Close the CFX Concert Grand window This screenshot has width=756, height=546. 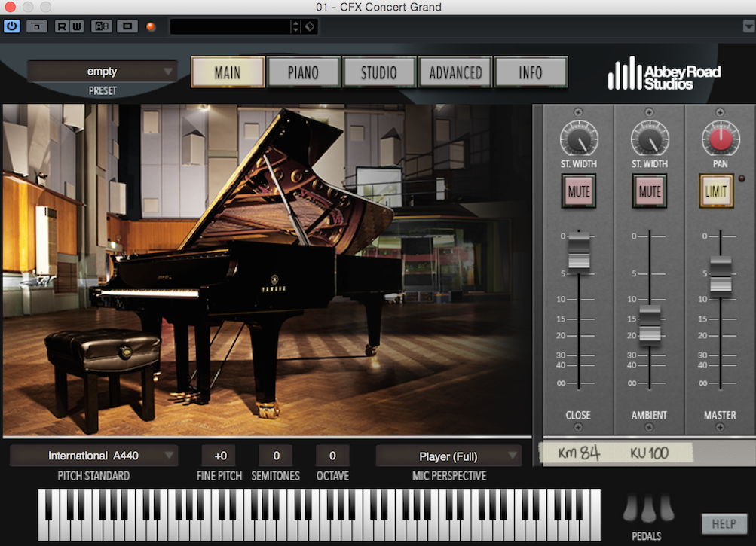point(10,7)
